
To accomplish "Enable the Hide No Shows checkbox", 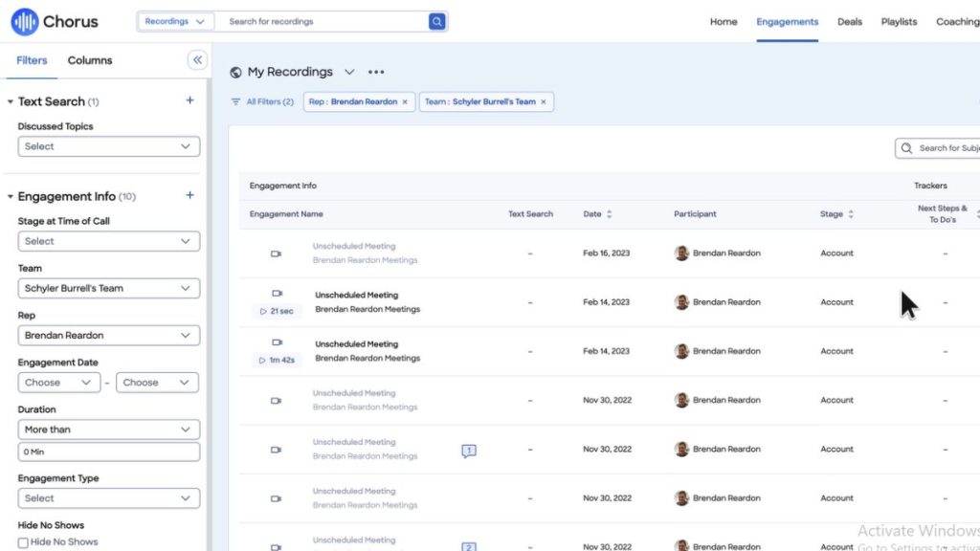I will pos(22,541).
